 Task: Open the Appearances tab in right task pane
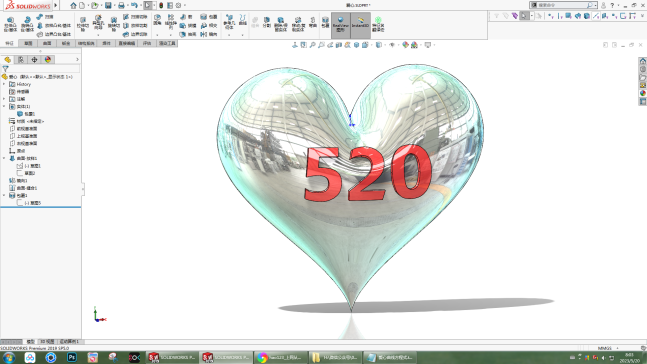click(642, 93)
